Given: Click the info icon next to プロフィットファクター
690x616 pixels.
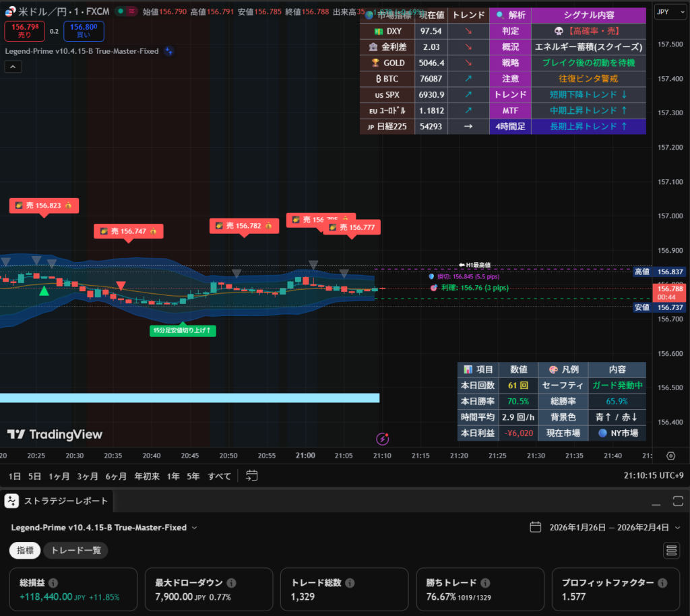Looking at the screenshot, I should pyautogui.click(x=662, y=583).
